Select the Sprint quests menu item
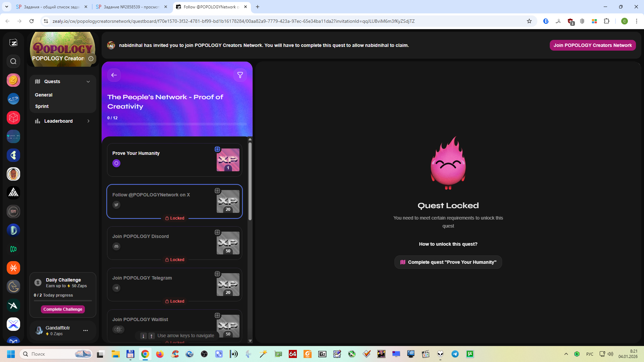This screenshot has height=362, width=644. (x=42, y=106)
